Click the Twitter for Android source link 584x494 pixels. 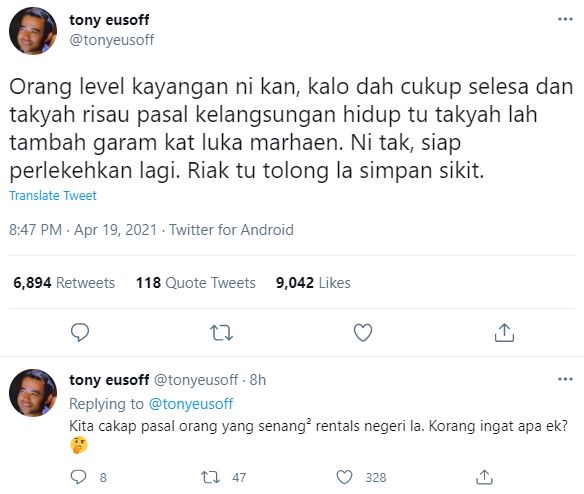coord(231,230)
